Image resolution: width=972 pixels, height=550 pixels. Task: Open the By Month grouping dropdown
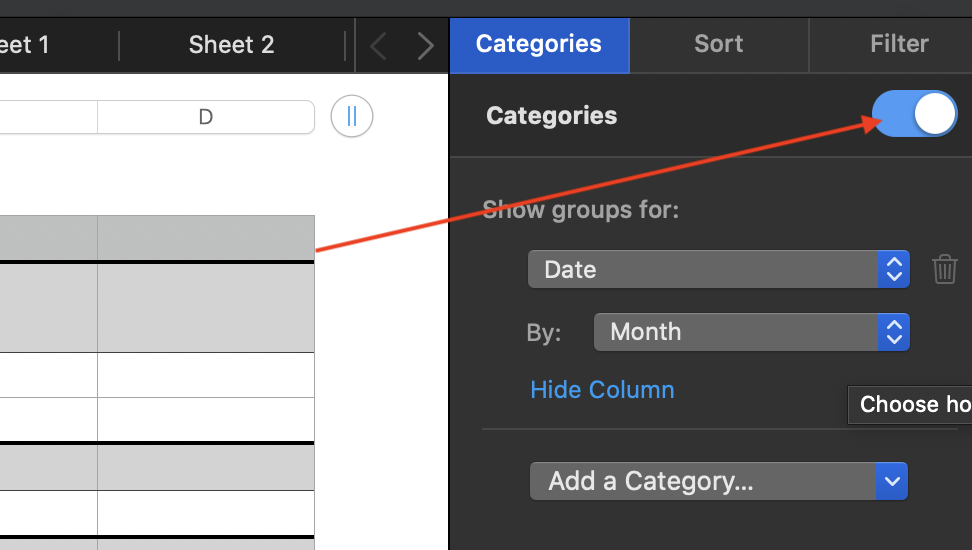(x=751, y=332)
